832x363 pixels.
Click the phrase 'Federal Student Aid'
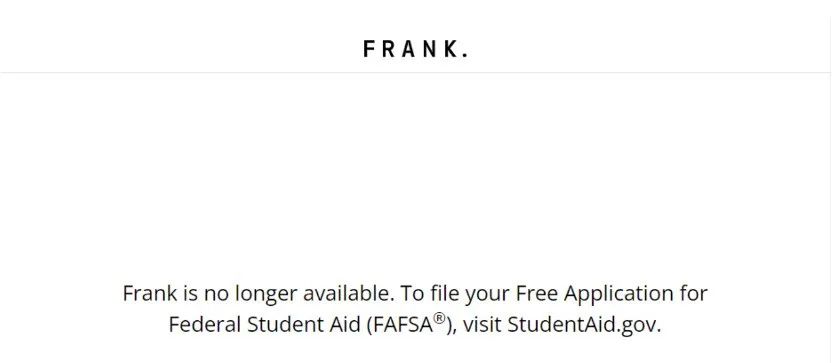tap(264, 324)
